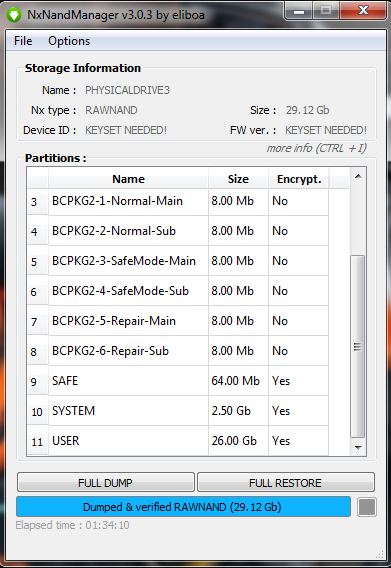
Task: Open the more info (CTRL + I) link
Action: click(x=317, y=148)
